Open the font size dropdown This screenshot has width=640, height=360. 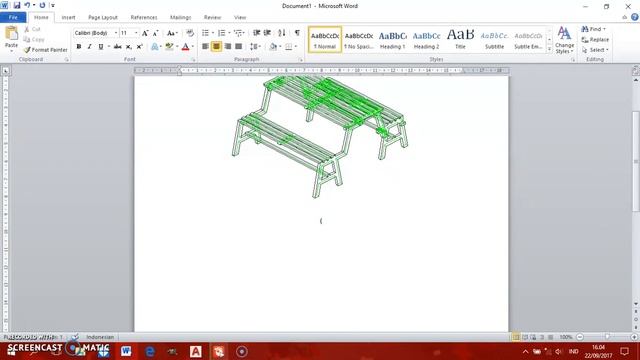pos(136,33)
